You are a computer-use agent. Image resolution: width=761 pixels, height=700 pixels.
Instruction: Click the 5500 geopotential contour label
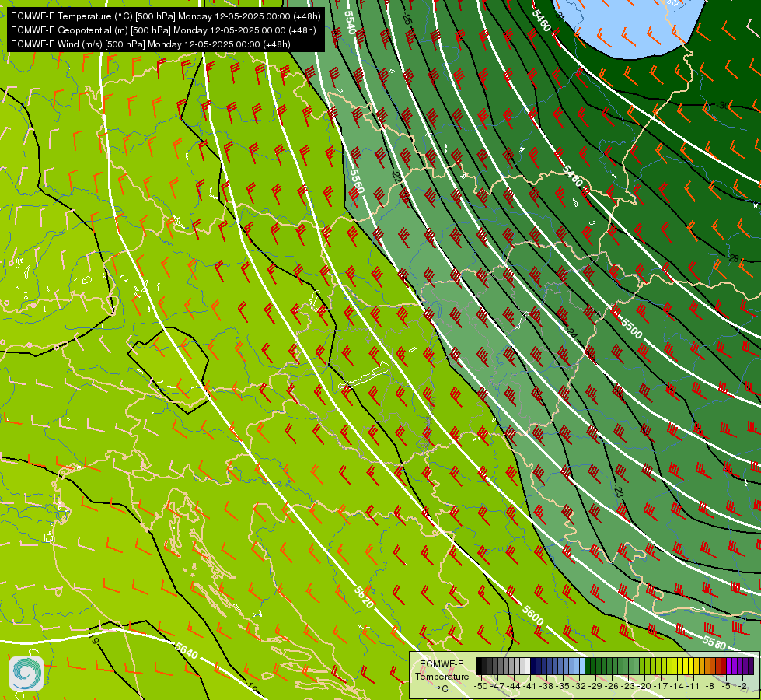tap(631, 329)
